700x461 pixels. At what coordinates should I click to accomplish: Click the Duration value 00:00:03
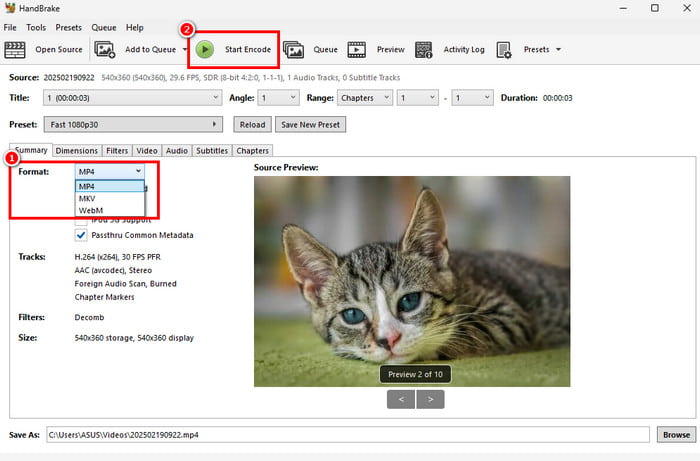point(558,98)
